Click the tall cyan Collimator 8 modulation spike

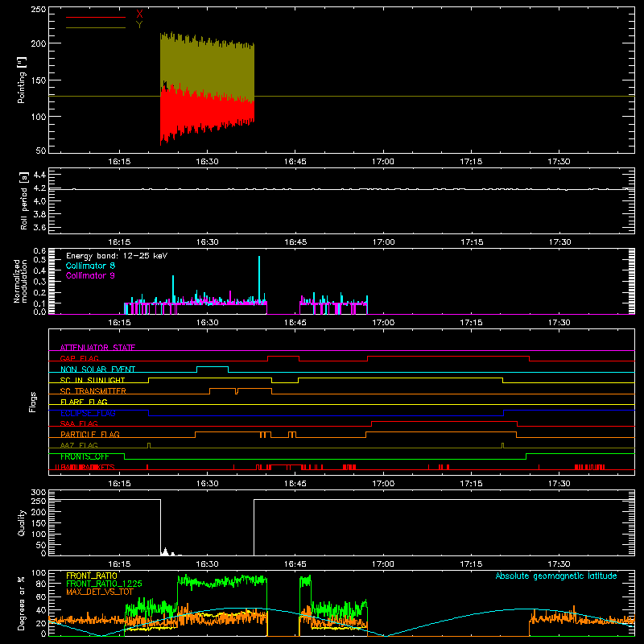259,279
